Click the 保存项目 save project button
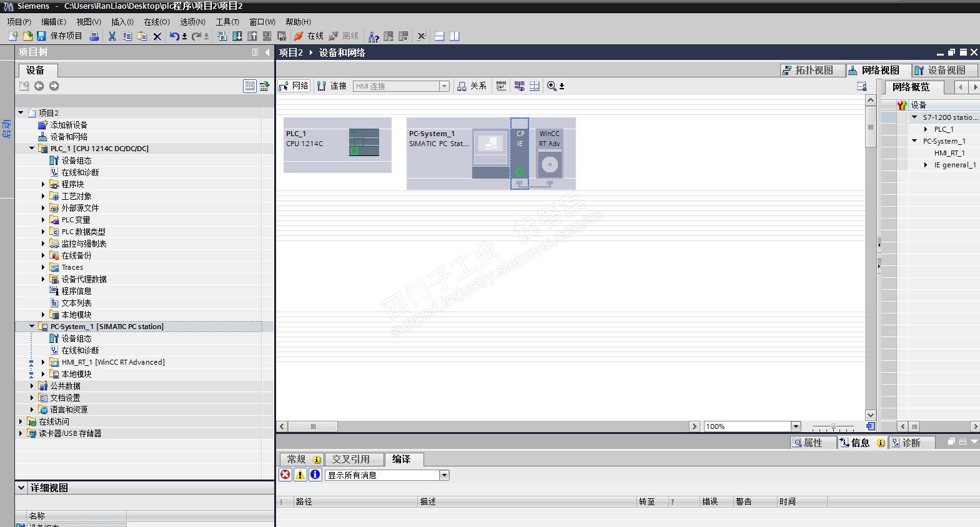This screenshot has height=527, width=980. [60, 36]
